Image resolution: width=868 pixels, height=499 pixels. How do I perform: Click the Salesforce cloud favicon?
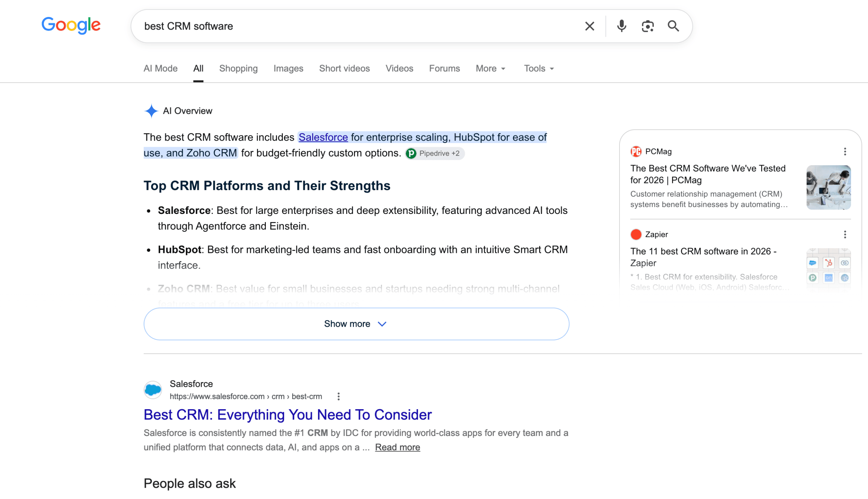click(153, 390)
